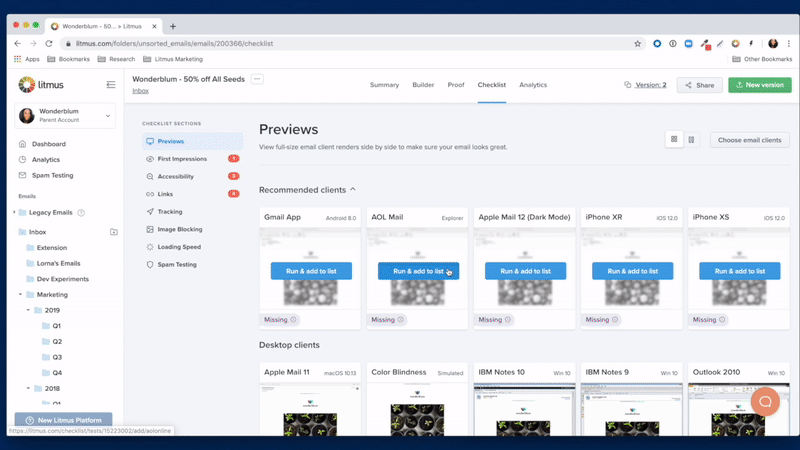
Task: Open the Wonderblum account dropdown
Action: (x=65, y=115)
